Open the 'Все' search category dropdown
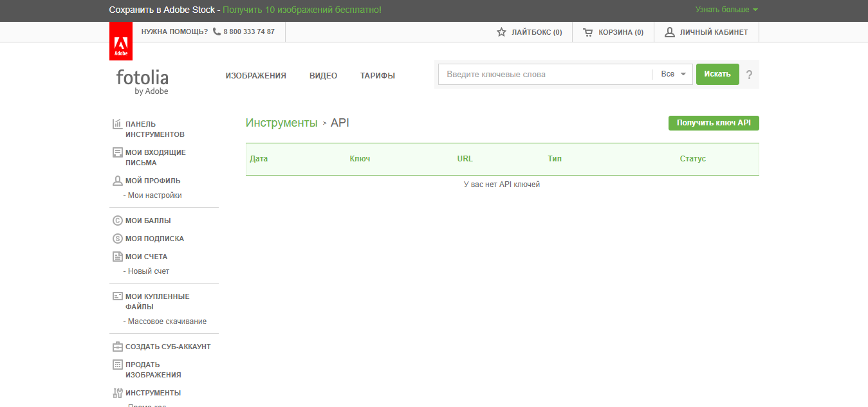The width and height of the screenshot is (868, 407). [674, 74]
